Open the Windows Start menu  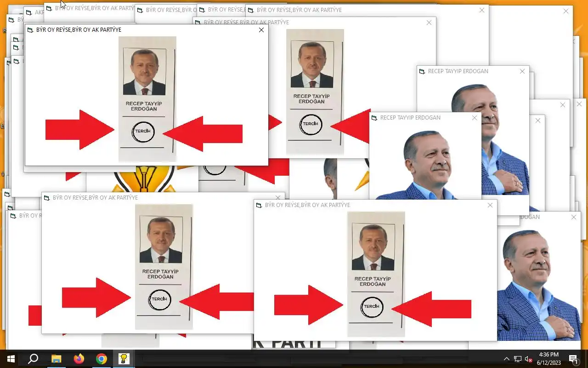tap(11, 359)
